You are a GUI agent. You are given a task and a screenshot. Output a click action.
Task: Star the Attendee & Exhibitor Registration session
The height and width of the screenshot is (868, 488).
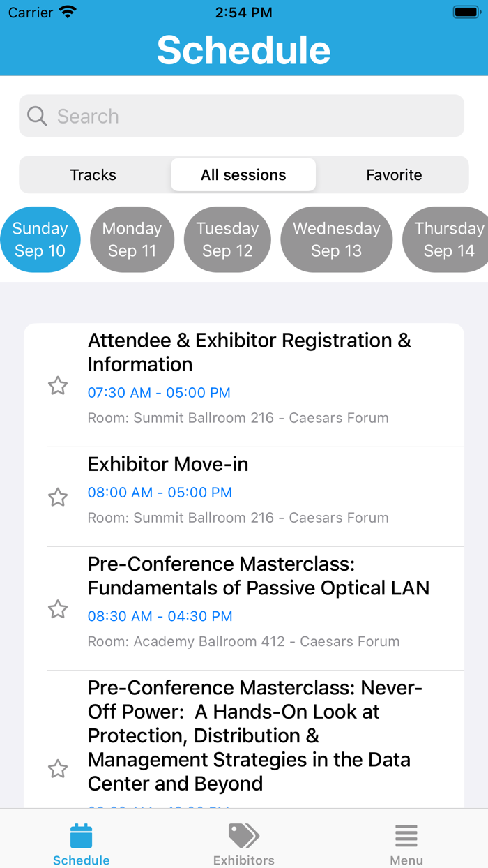point(58,385)
